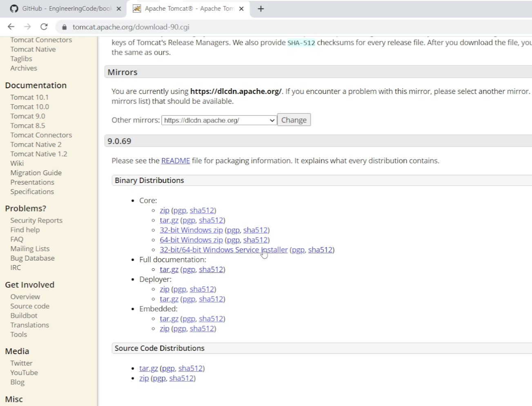Open the Other mirrors dropdown
This screenshot has width=532, height=406.
click(219, 120)
